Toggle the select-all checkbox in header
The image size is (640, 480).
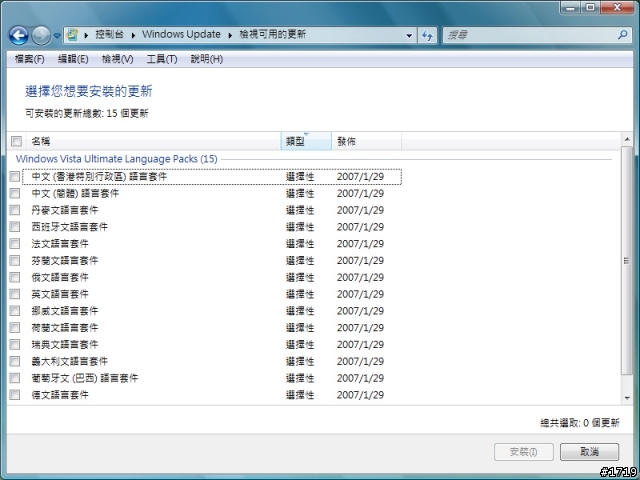tap(16, 142)
